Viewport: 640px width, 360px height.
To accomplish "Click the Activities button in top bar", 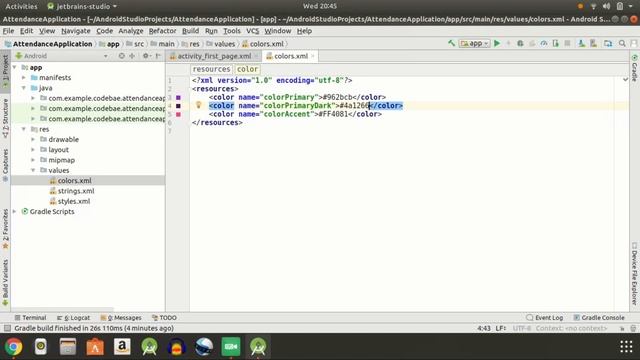I will tap(21, 6).
